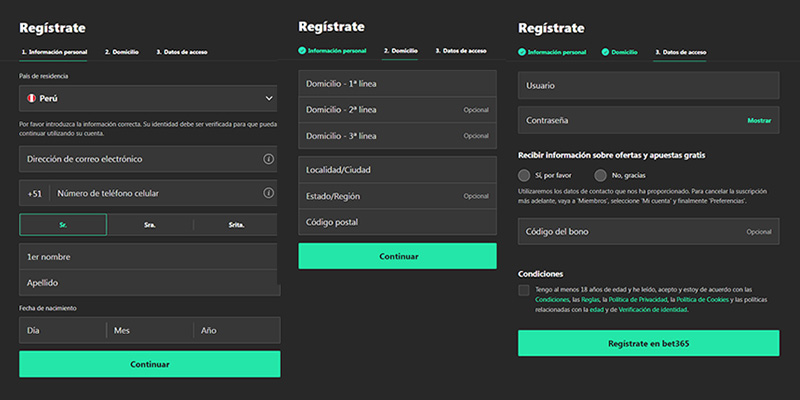Select '3. Datos de acceso' tab in middle panel
This screenshot has height=400, width=800.
tap(461, 51)
